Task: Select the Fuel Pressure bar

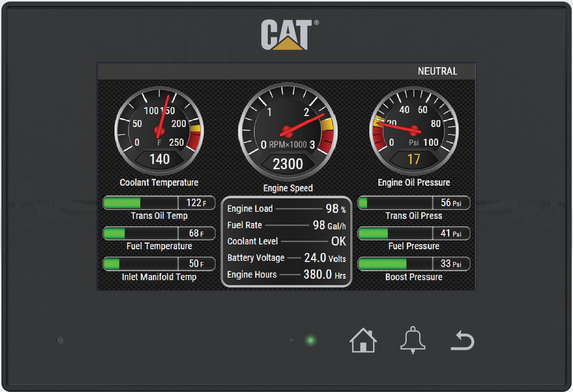Action: click(414, 234)
